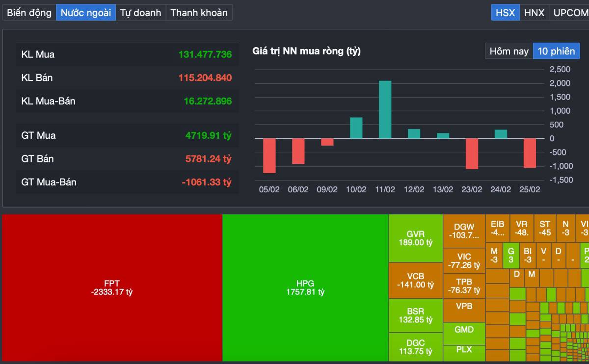This screenshot has width=589, height=364.
Task: Click the DGC tile showing 113.75 tỷ
Action: [415, 346]
